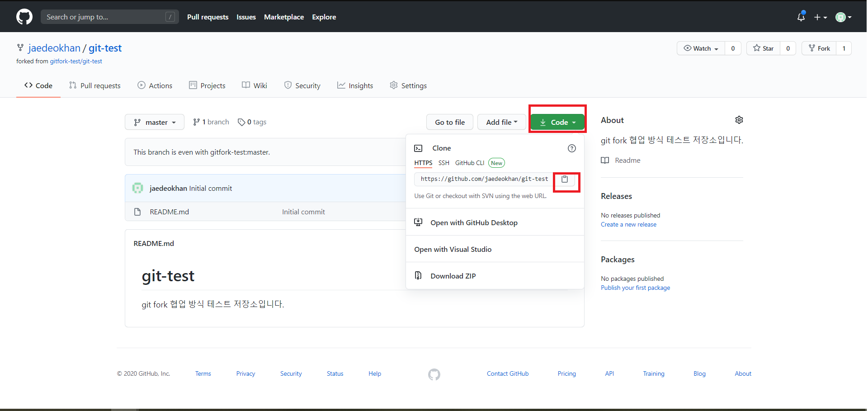Toggle the green Code dropdown button
The height and width of the screenshot is (411, 868).
point(557,122)
